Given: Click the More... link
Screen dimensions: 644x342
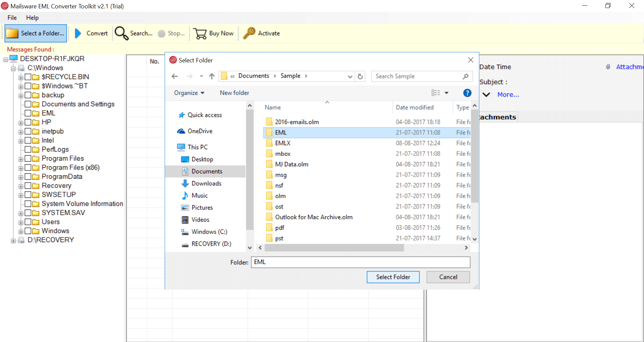Looking at the screenshot, I should pos(508,95).
